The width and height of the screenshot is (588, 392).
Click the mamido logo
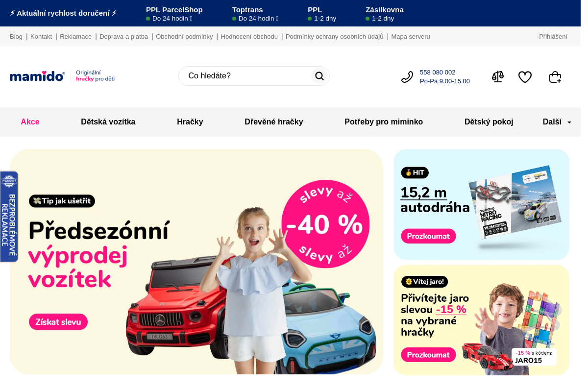(37, 76)
